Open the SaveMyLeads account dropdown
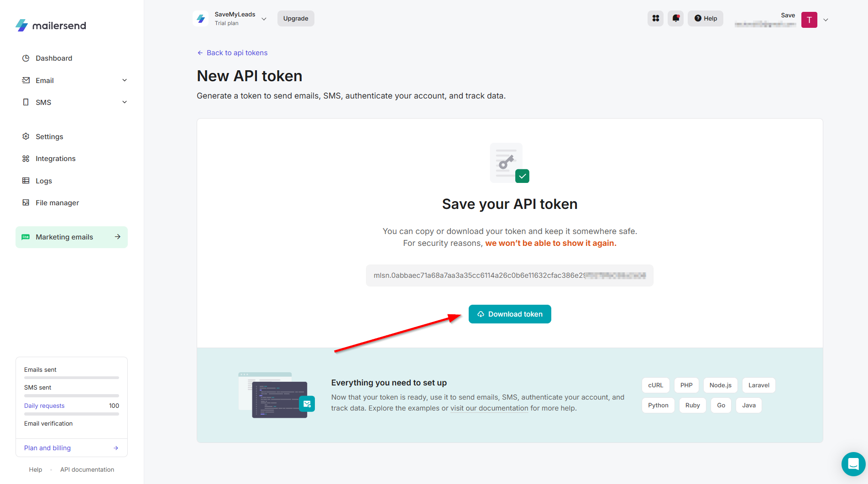Image resolution: width=868 pixels, height=484 pixels. (x=264, y=19)
